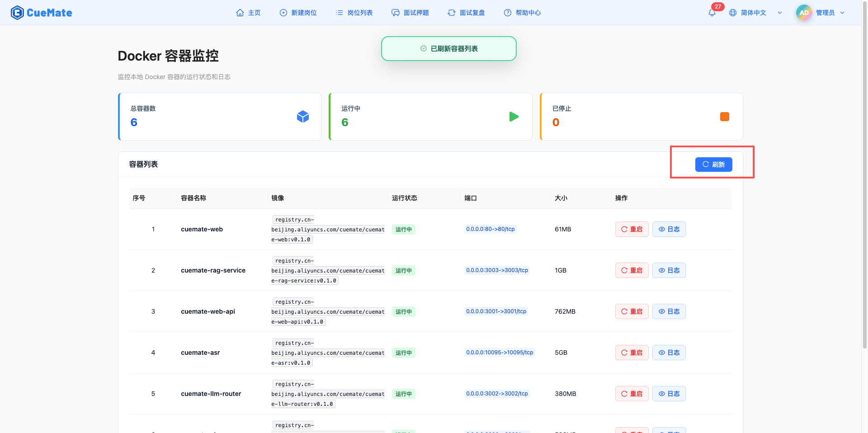Image resolution: width=868 pixels, height=433 pixels.
Task: Expand the 简体中文 language dropdown
Action: 780,13
